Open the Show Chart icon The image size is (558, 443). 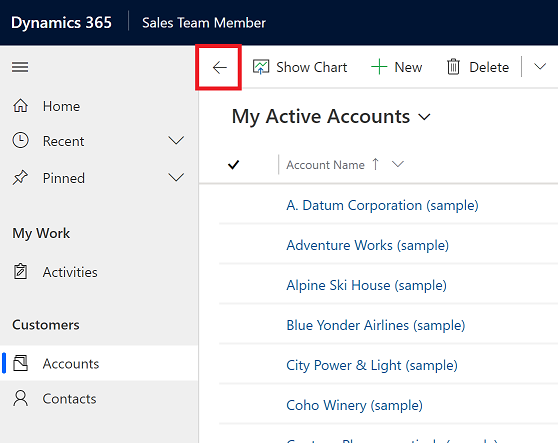(261, 67)
